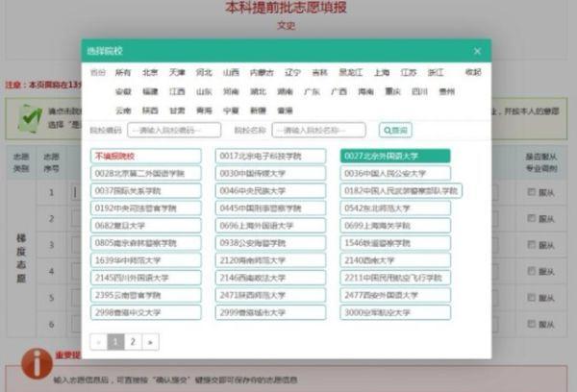577x392 pixels.
Task: Filter by province 天津
Action: [177, 72]
